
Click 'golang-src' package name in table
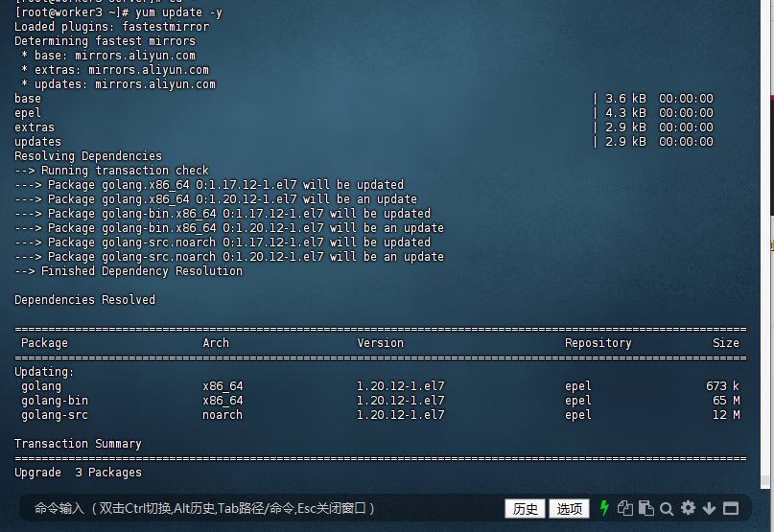pos(55,414)
